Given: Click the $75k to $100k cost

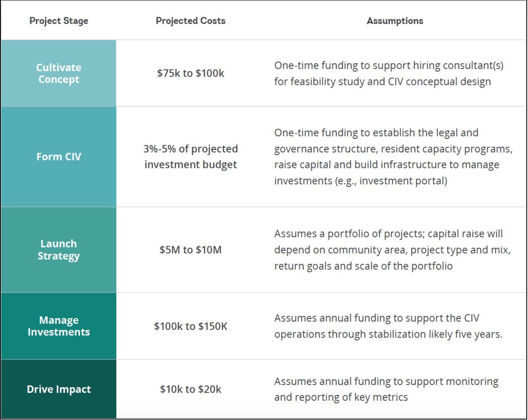Looking at the screenshot, I should (x=190, y=73).
